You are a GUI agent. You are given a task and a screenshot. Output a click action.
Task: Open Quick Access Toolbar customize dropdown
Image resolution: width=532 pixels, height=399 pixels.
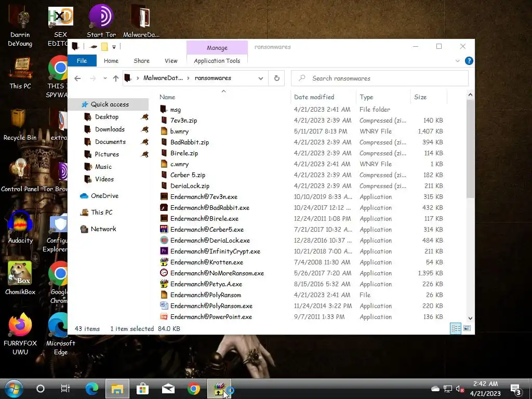pyautogui.click(x=114, y=47)
